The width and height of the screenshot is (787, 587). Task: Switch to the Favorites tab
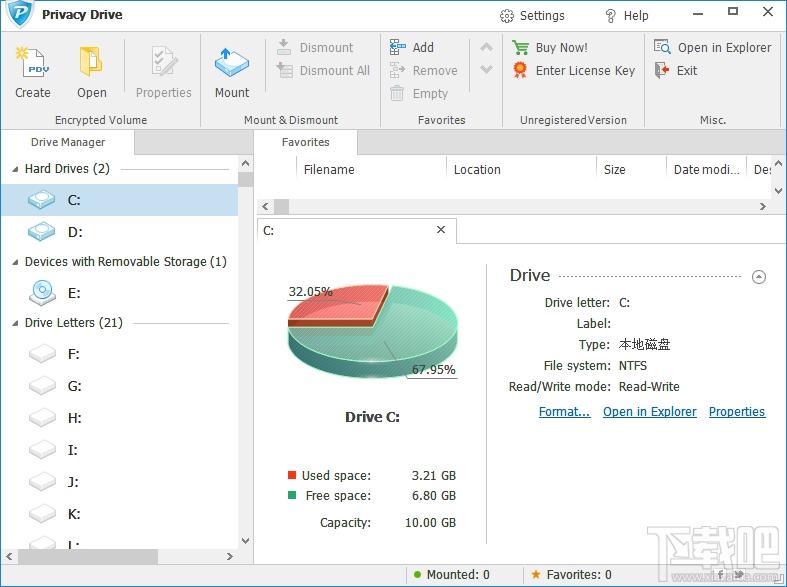(x=306, y=142)
